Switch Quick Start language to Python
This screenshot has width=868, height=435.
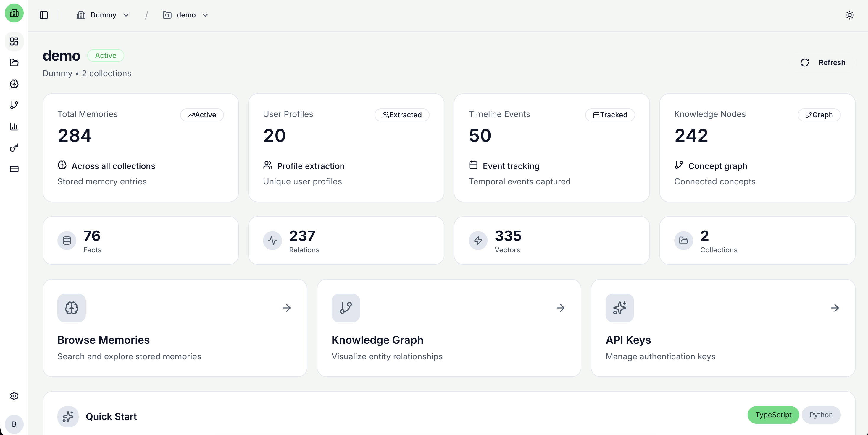coord(821,415)
